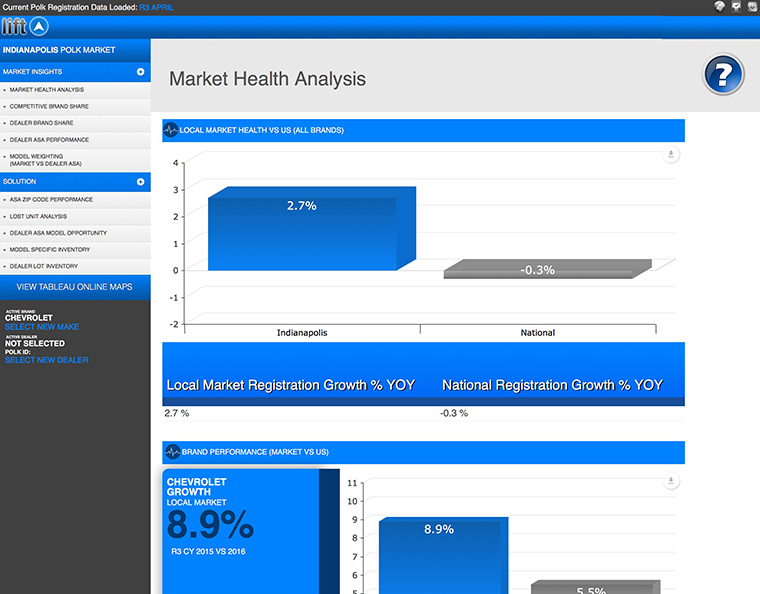Open Dealer ASA Model Opportunity
The width and height of the screenshot is (760, 594).
(x=75, y=233)
